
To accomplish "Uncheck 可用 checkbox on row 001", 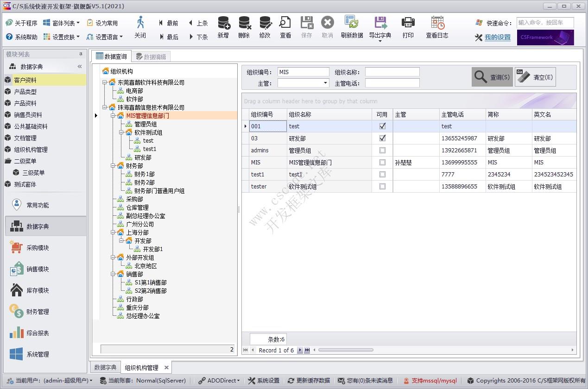I will point(382,126).
